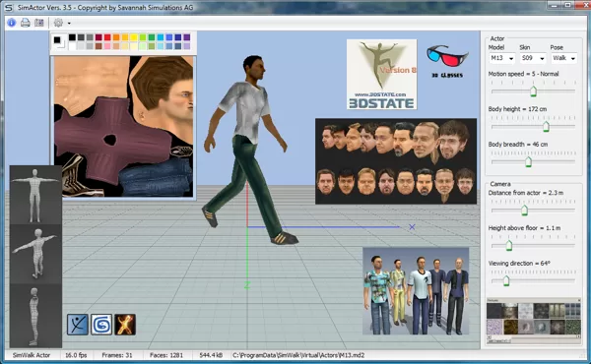Pick the lavender color swatch

[x=187, y=46]
